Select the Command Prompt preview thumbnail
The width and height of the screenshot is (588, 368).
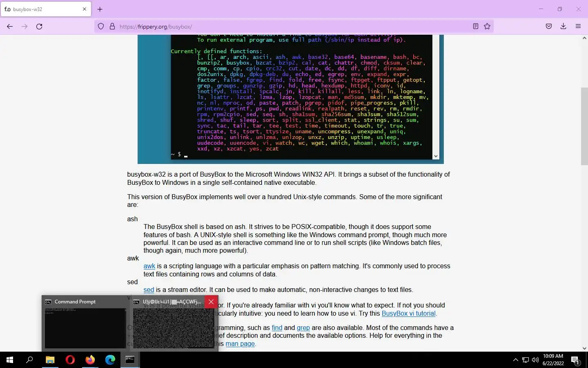click(x=85, y=323)
